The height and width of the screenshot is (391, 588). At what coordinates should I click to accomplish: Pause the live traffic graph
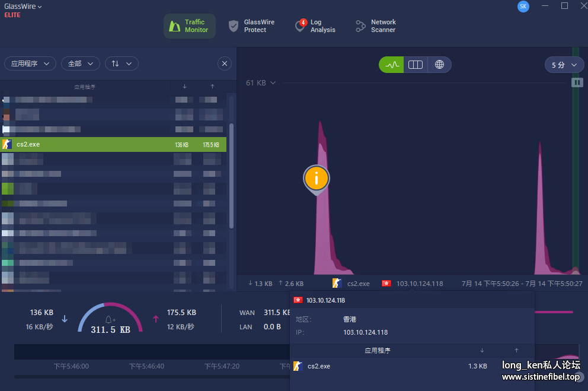tap(577, 82)
